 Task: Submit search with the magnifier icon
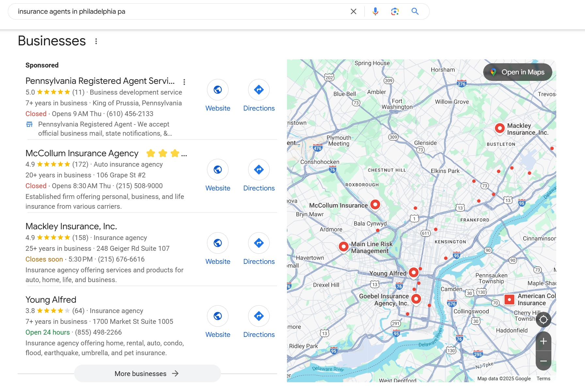415,11
